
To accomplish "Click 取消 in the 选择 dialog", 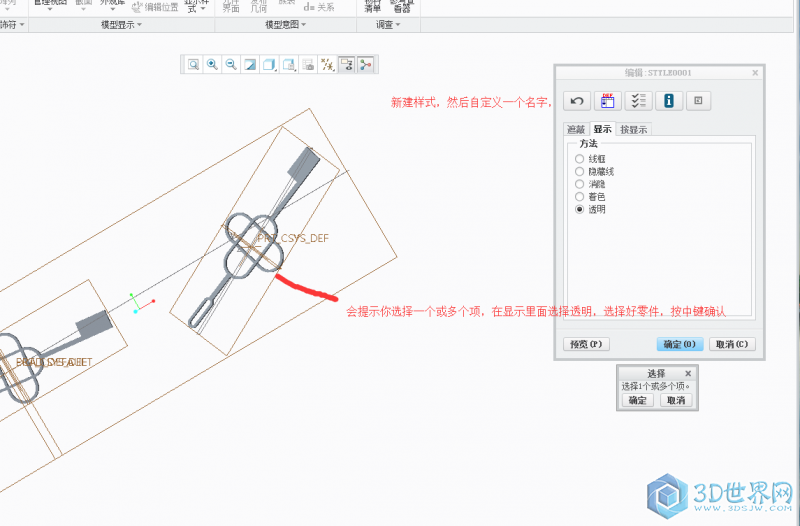I will click(676, 400).
